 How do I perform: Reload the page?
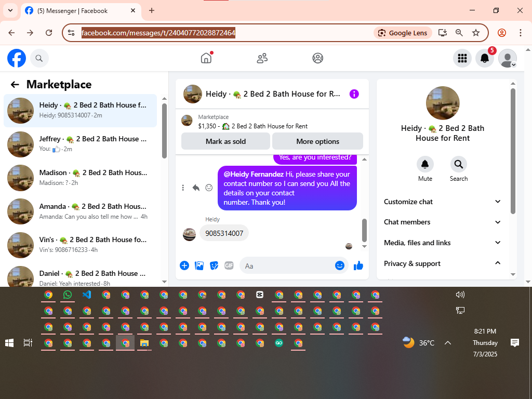(49, 33)
